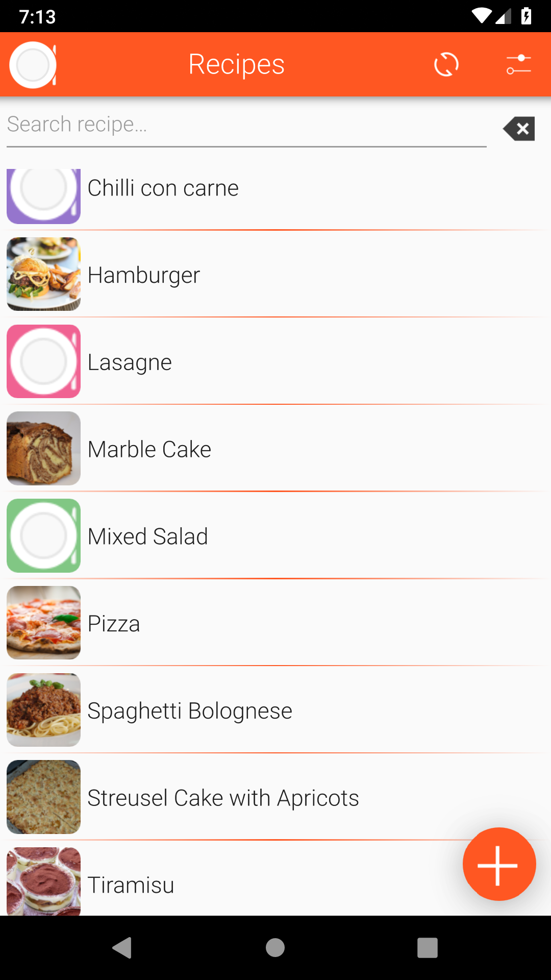Open the filter sliders settings icon
This screenshot has height=980, width=551.
pyautogui.click(x=518, y=65)
